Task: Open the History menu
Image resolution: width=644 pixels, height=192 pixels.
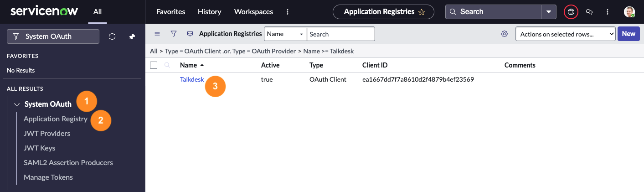Action: (210, 12)
